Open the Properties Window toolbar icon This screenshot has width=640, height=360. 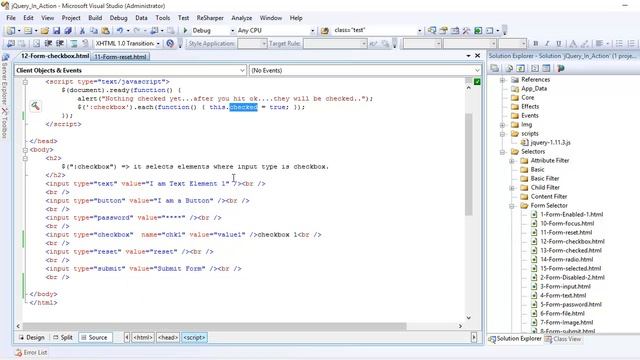tap(444, 30)
